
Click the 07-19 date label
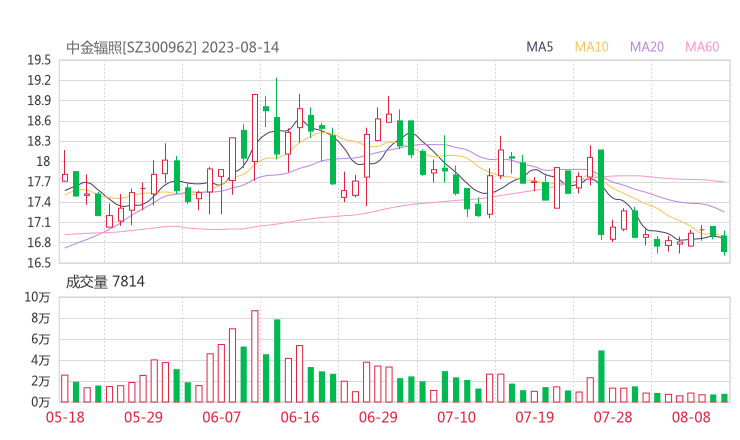point(534,417)
